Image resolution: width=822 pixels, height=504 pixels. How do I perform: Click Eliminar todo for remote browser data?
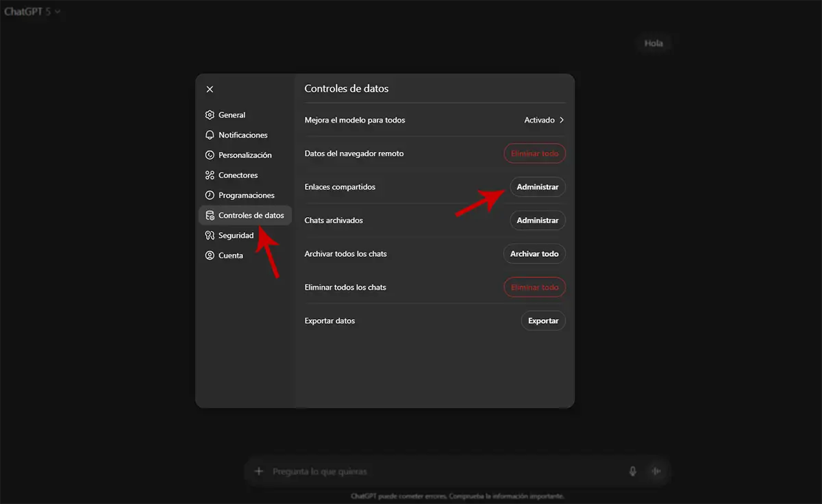(x=534, y=153)
